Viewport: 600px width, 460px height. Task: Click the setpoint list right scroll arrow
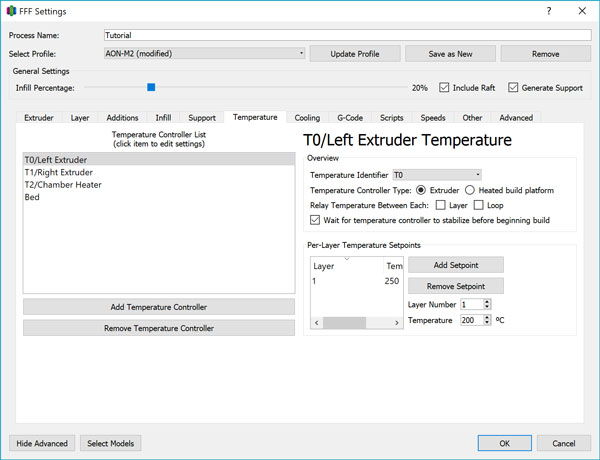coord(397,323)
